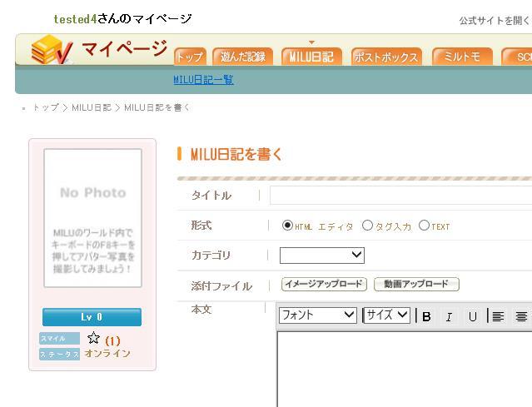This screenshot has height=407, width=532.
Task: Click the Bold formatting icon
Action: click(427, 316)
